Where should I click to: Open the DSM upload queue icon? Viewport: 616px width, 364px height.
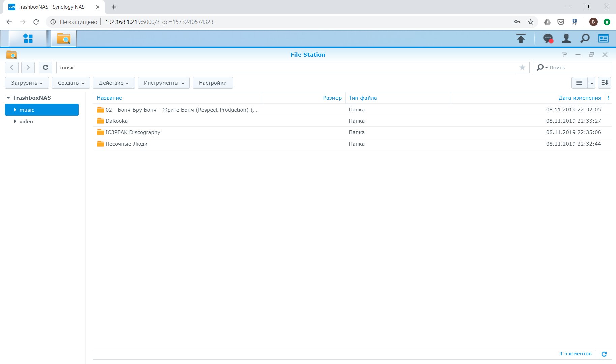[521, 38]
